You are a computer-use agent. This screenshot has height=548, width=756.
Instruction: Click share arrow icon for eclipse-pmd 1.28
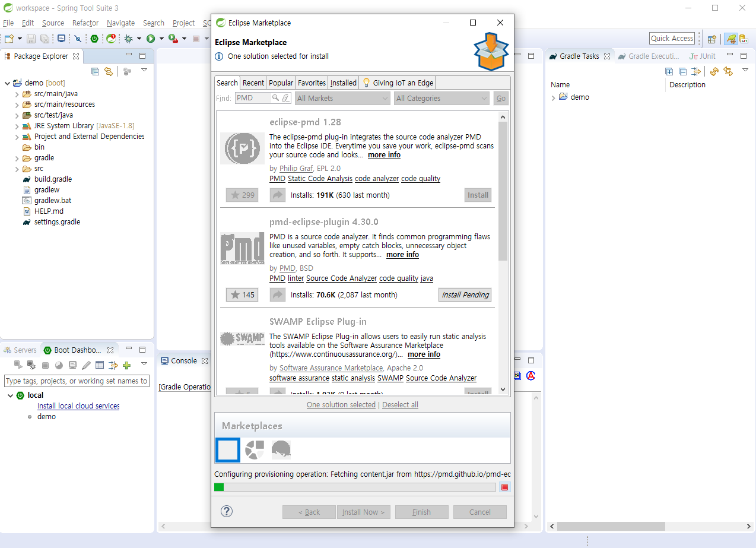278,195
